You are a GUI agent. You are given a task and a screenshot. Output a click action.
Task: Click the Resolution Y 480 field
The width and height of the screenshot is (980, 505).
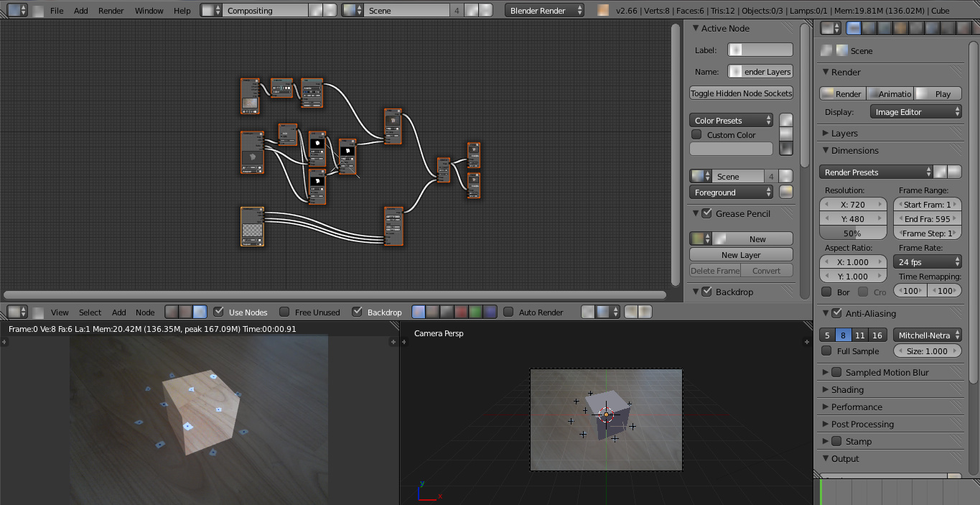[x=853, y=219]
